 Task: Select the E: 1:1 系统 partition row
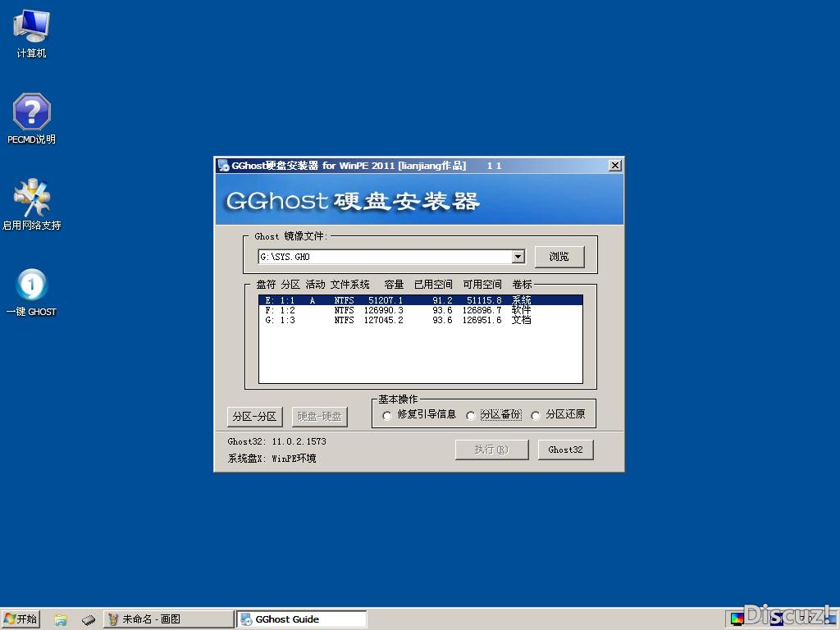click(x=421, y=300)
